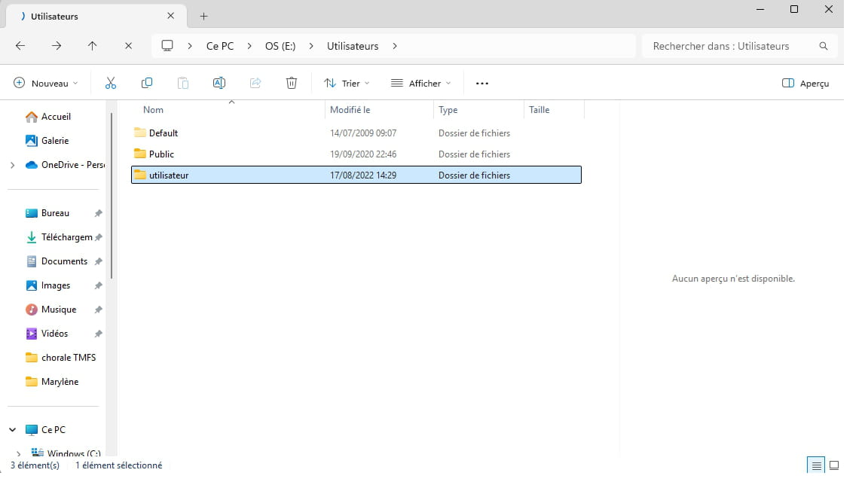Open the Nouveau dropdown menu
The width and height of the screenshot is (868, 488).
coord(46,83)
